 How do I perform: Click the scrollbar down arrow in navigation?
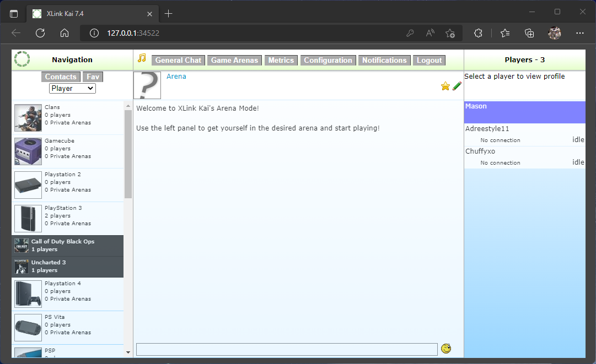click(128, 352)
